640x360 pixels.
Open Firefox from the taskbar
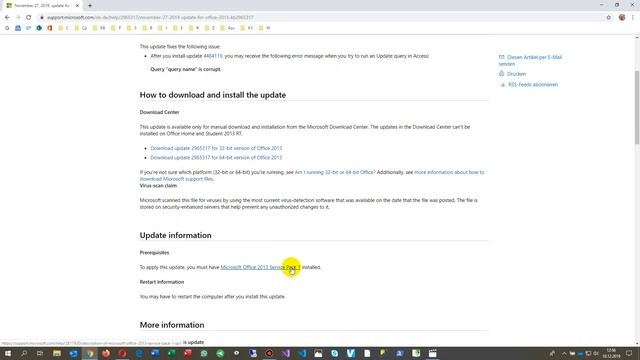106,353
